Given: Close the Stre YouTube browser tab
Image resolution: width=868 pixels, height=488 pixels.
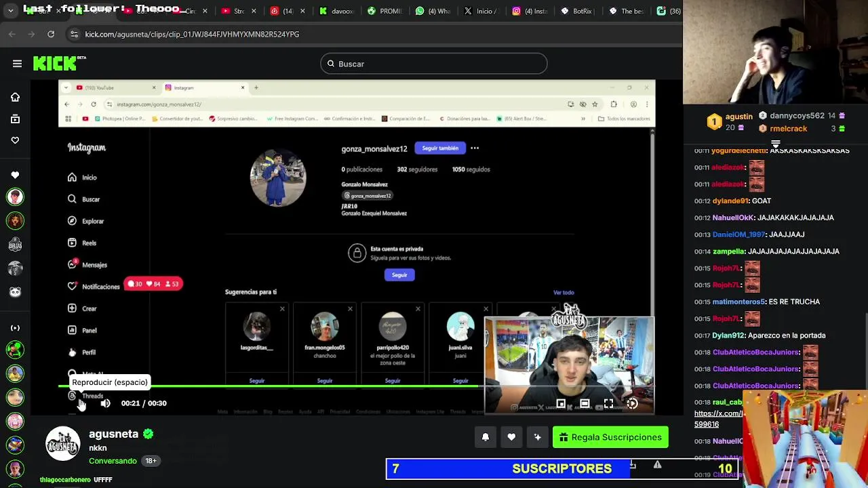Looking at the screenshot, I should click(254, 11).
